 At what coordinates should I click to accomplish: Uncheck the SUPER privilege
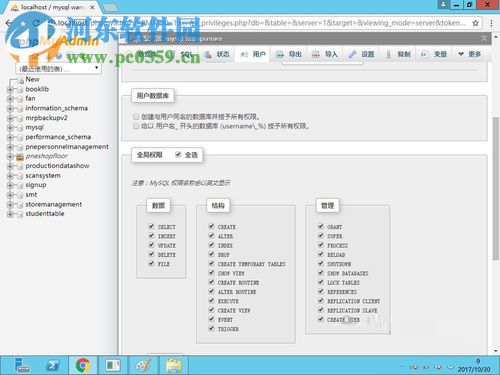click(x=321, y=236)
